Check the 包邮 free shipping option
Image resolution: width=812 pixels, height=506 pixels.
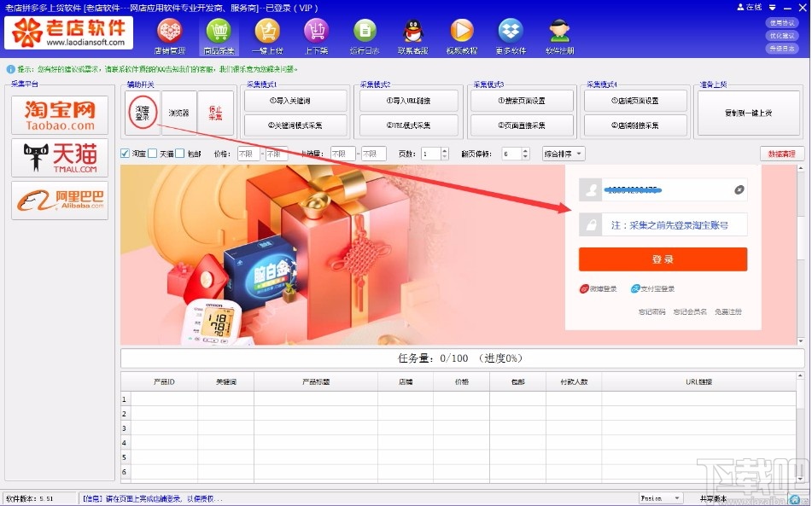coord(179,153)
